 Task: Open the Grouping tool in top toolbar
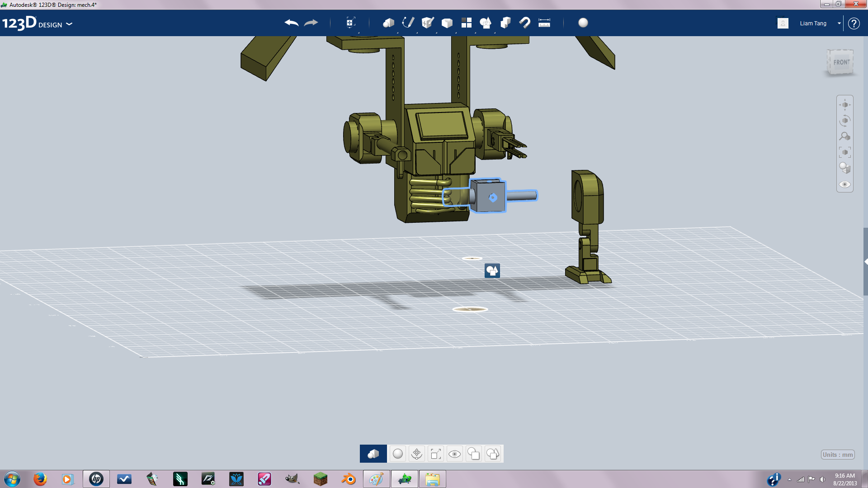click(486, 23)
